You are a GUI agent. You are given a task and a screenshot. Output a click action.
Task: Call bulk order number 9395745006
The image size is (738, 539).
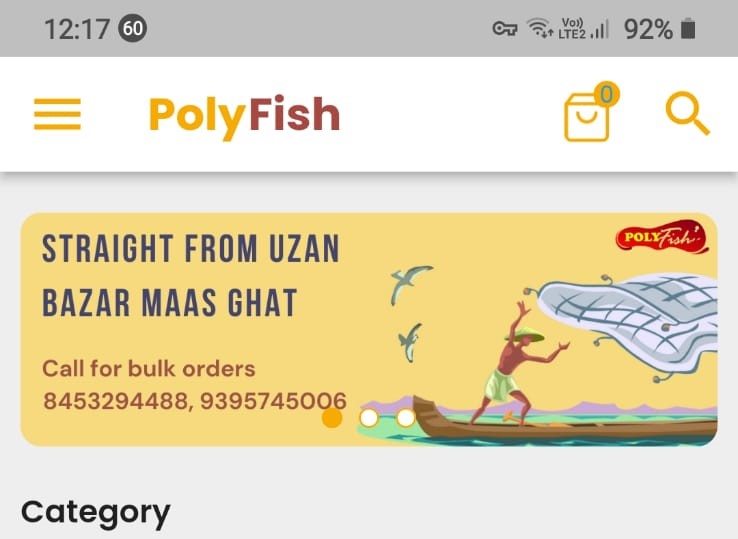coord(273,401)
